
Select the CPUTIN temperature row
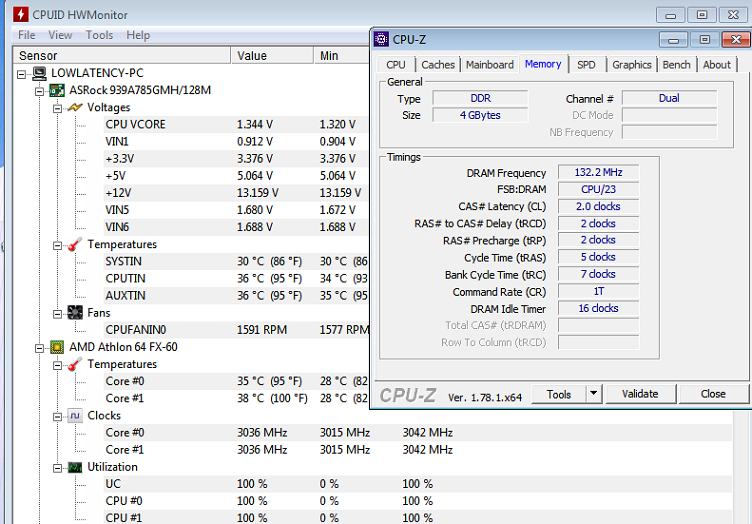pos(236,279)
